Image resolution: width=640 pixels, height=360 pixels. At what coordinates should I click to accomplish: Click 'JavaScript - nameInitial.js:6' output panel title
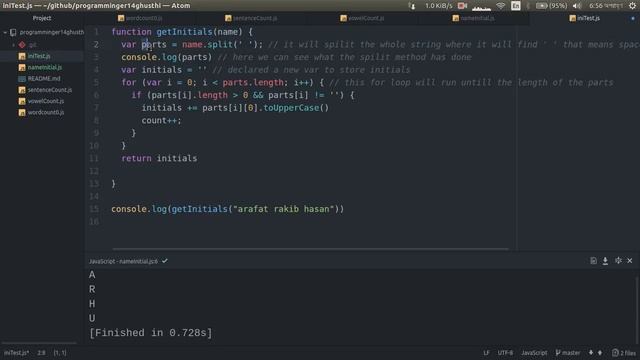coord(123,261)
